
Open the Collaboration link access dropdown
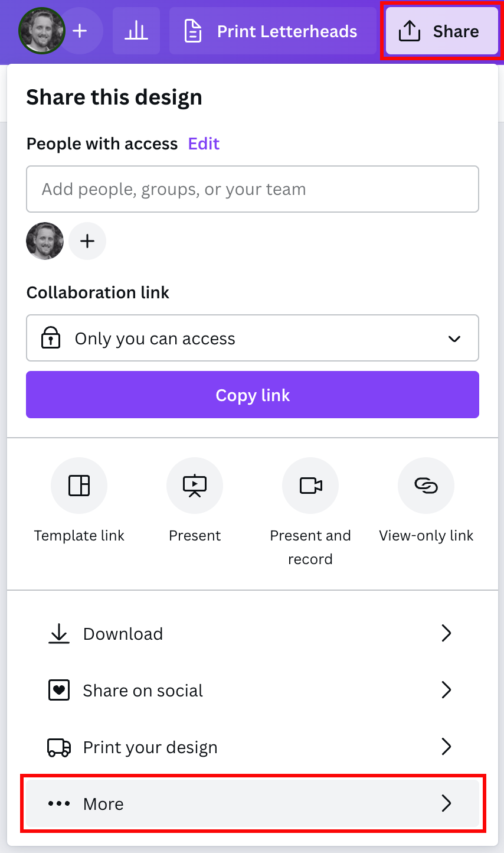(253, 338)
